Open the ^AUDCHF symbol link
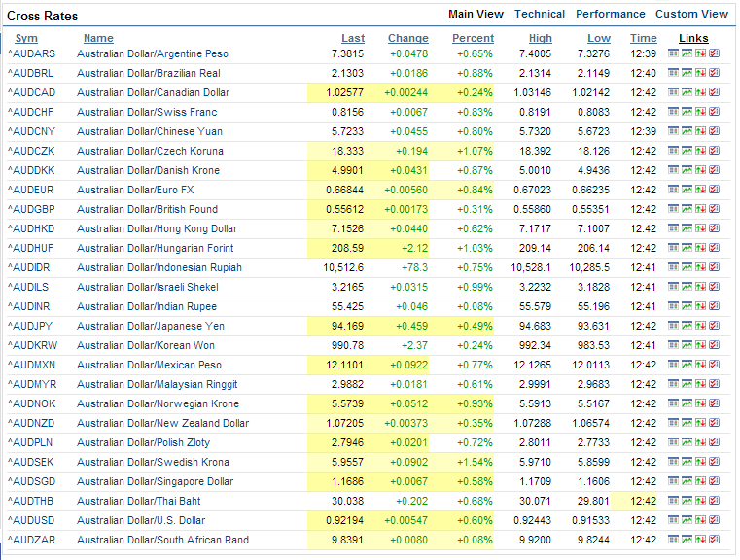The image size is (740, 560). tap(31, 112)
